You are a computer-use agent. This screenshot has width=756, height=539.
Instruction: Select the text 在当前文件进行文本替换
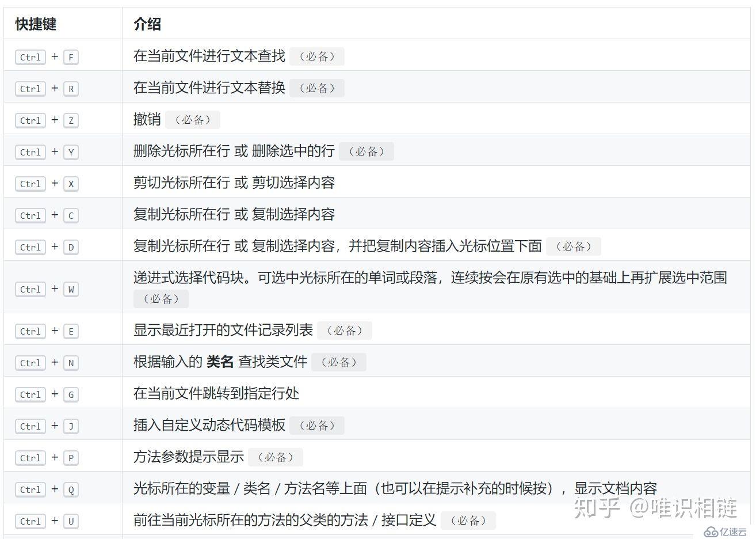pyautogui.click(x=209, y=88)
